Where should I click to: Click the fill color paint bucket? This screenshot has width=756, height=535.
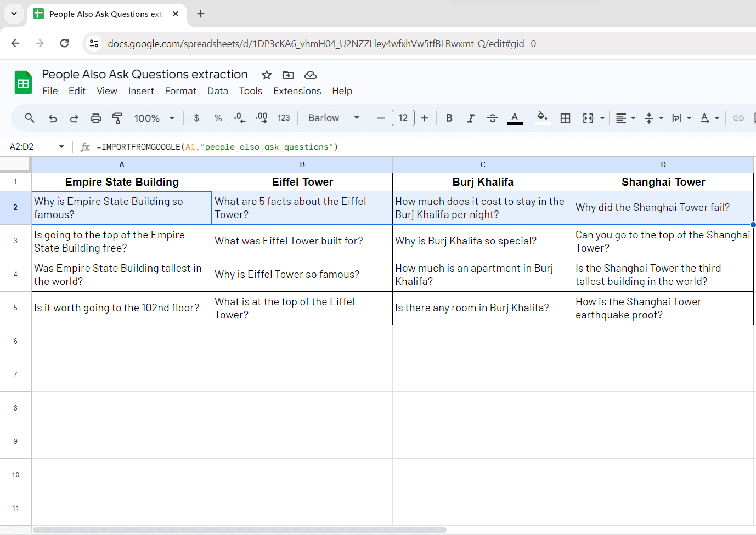click(542, 117)
